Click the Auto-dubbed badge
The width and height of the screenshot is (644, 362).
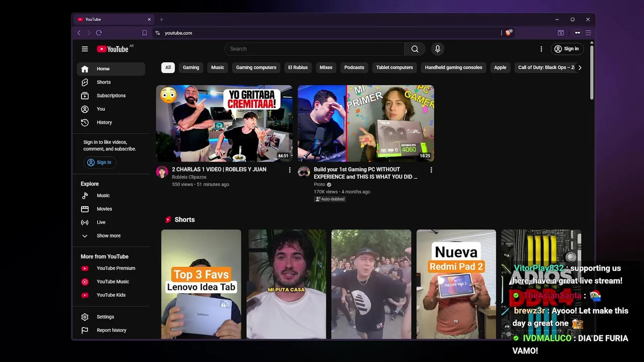click(x=330, y=199)
